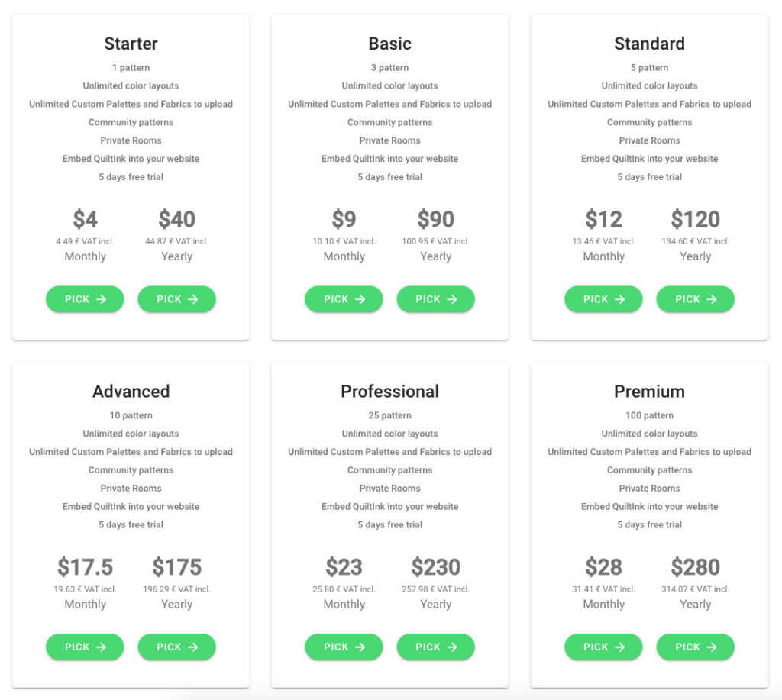Pick the Advanced monthly $17.5 plan
Viewport: 782px width, 700px height.
tap(85, 647)
